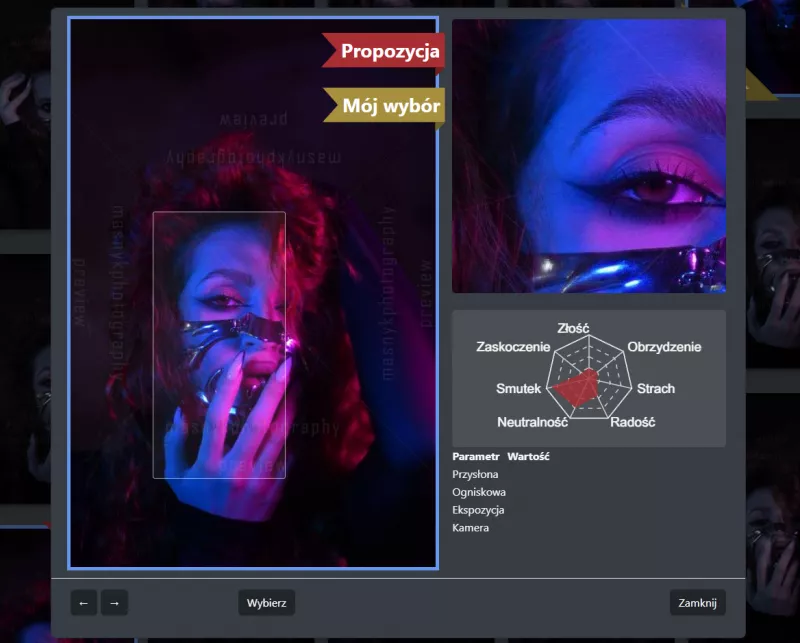800x643 pixels.
Task: Click the right arrow navigation icon
Action: 114,603
